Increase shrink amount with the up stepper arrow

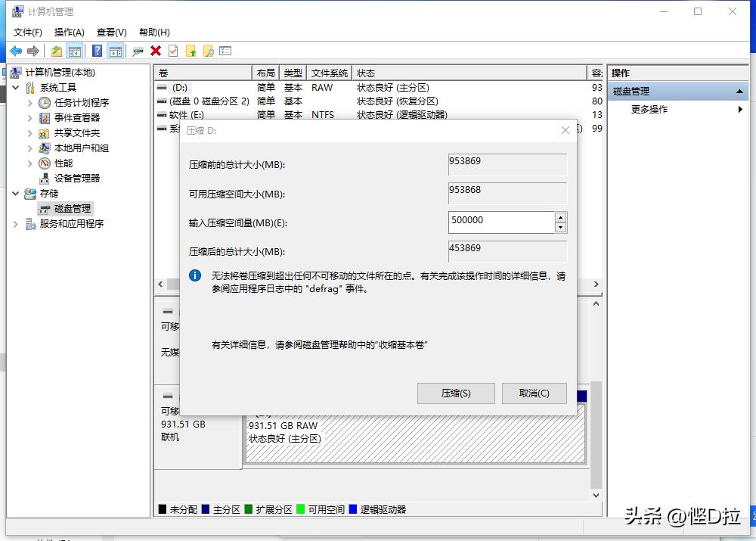tap(561, 217)
